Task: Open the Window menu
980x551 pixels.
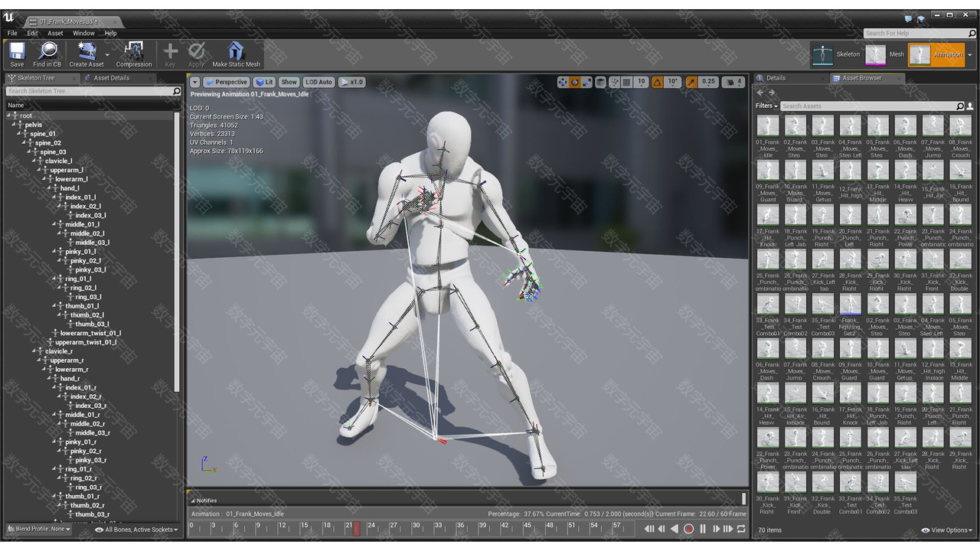Action: point(83,33)
